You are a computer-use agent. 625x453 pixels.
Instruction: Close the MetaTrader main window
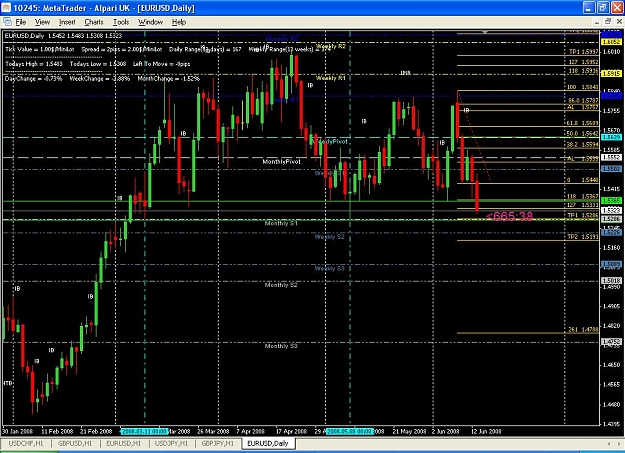pyautogui.click(x=617, y=8)
